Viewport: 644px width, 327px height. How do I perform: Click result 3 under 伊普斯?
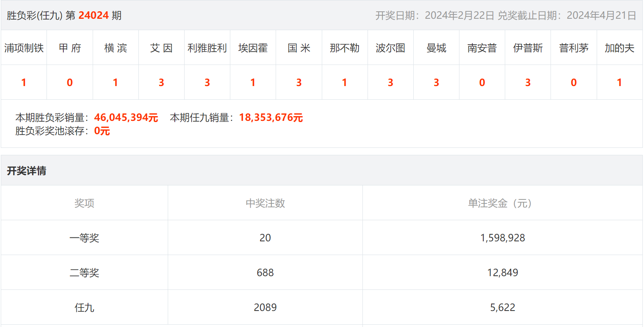tap(528, 82)
